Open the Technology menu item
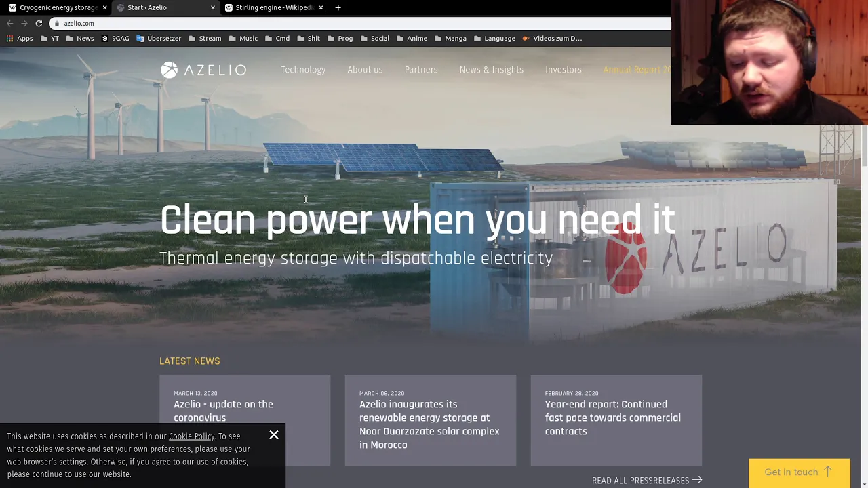The height and width of the screenshot is (488, 868). [303, 70]
